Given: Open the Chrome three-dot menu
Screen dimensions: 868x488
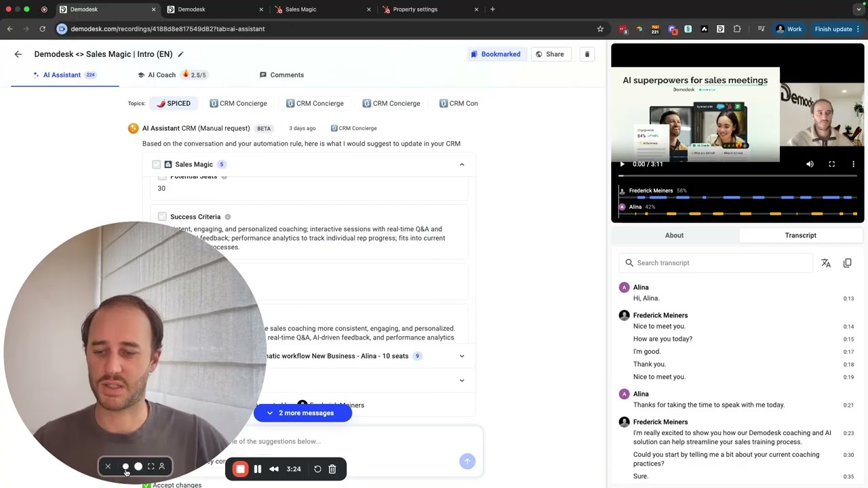Looking at the screenshot, I should pos(858,29).
